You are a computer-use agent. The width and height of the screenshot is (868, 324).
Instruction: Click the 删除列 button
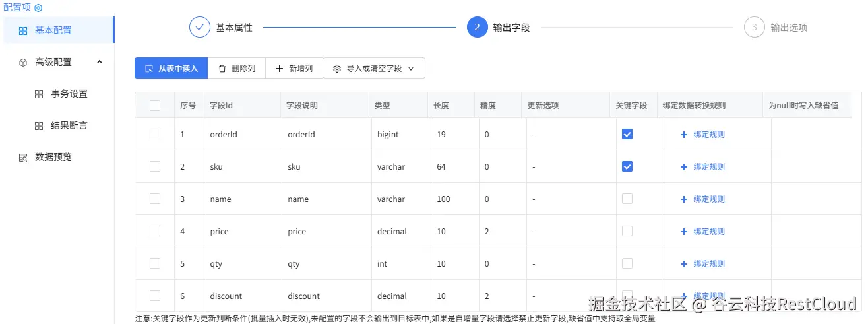tap(237, 68)
